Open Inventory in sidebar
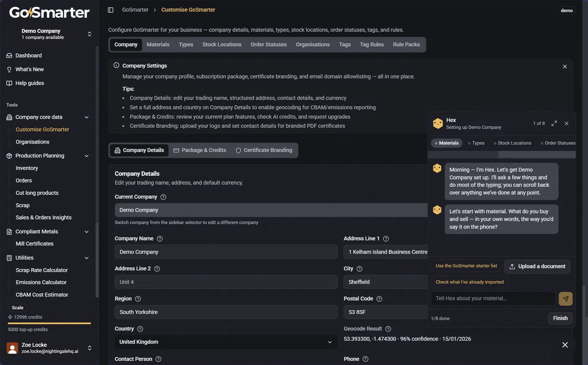This screenshot has width=588, height=365. (x=27, y=168)
